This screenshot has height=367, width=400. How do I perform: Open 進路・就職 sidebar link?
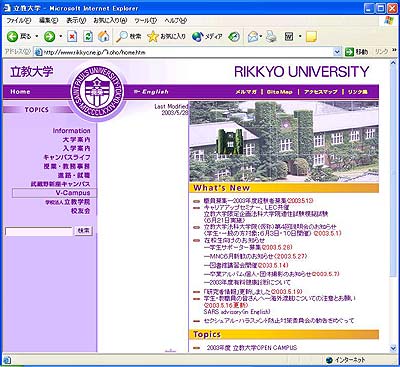click(x=74, y=175)
